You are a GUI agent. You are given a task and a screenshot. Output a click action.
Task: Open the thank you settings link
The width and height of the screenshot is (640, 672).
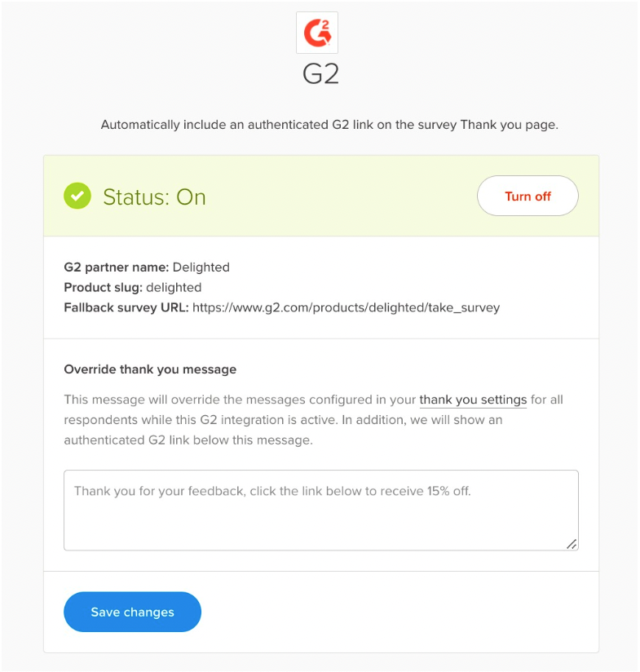pos(473,400)
